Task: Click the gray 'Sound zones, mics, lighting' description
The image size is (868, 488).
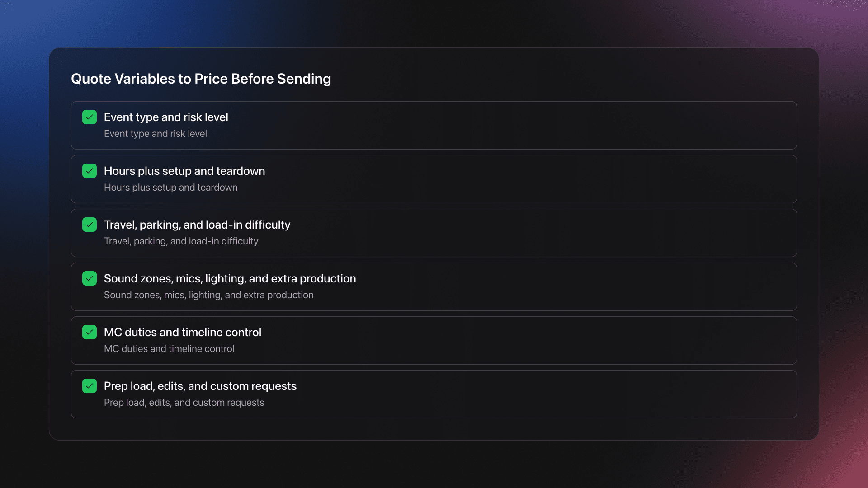Action: 208,295
